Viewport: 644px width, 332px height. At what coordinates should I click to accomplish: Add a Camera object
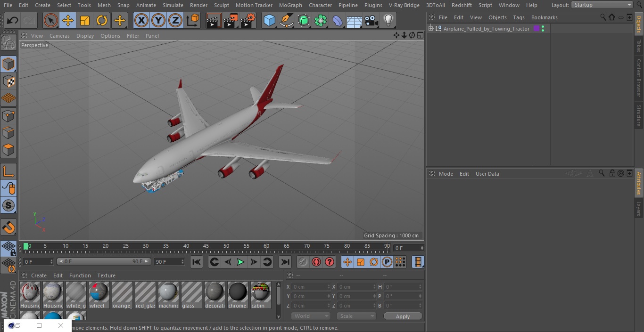(372, 20)
